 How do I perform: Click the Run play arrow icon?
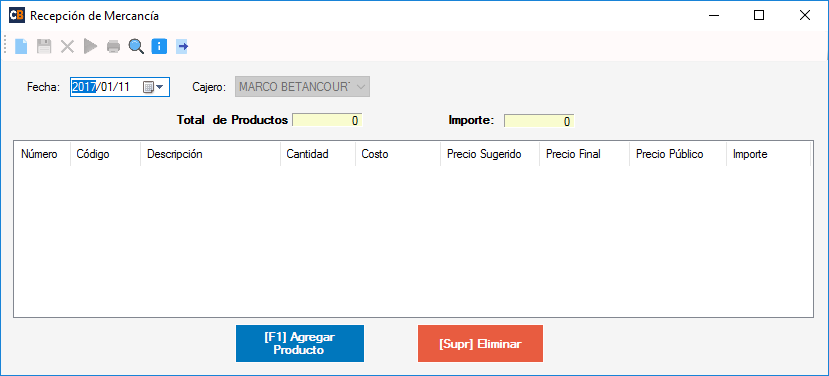coord(90,47)
